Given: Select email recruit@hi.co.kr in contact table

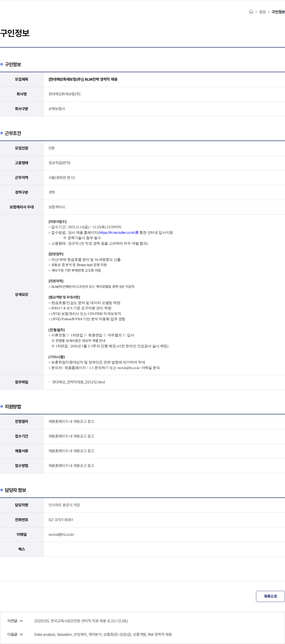Looking at the screenshot, I should click(61, 535).
